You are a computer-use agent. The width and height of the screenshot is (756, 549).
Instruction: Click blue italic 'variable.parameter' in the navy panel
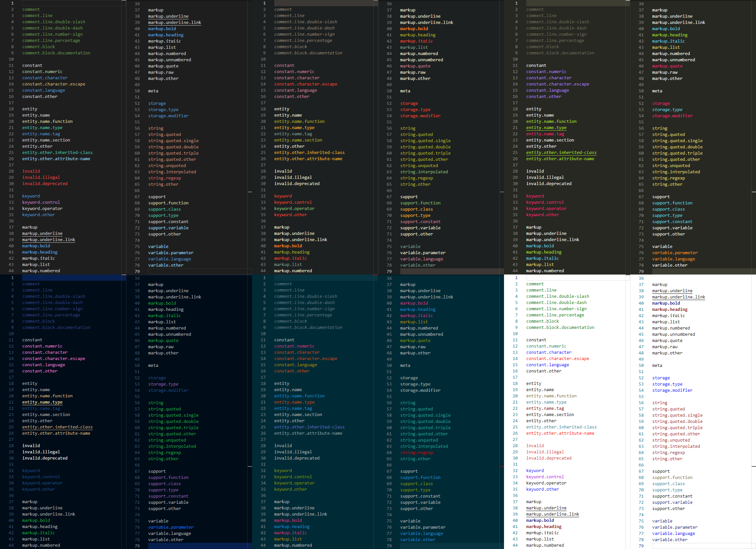171,527
